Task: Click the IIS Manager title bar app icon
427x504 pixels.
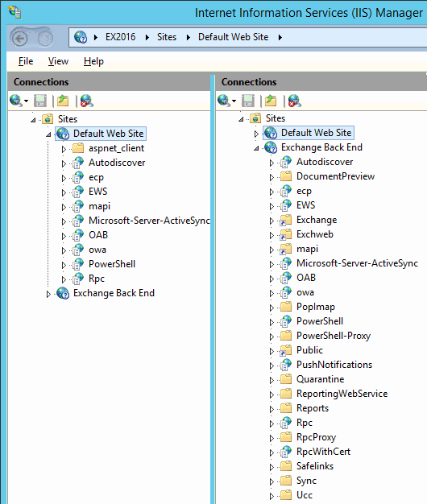Action: point(15,11)
